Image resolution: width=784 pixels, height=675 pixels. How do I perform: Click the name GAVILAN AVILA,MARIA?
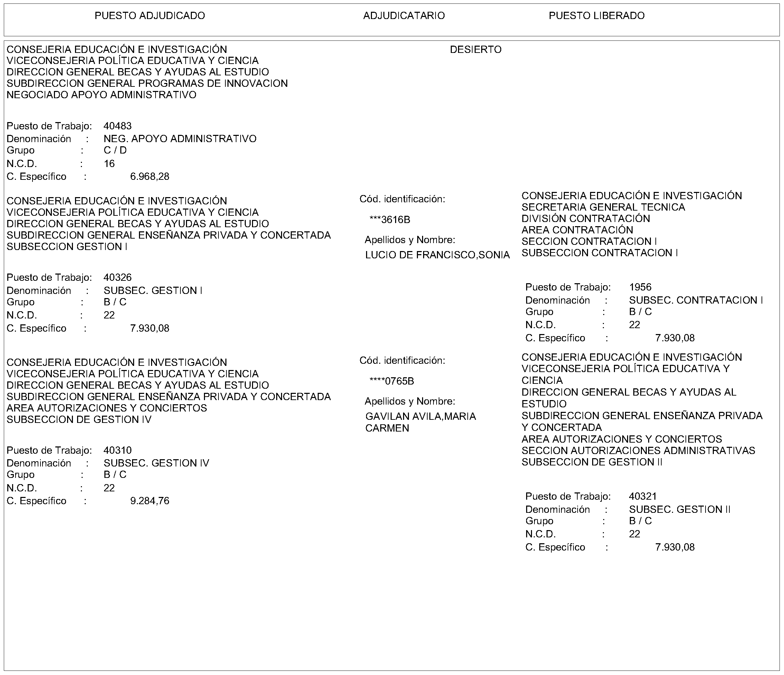pyautogui.click(x=420, y=416)
